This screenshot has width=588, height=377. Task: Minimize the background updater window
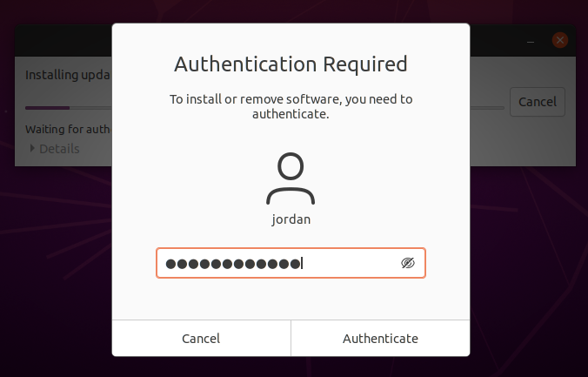pos(530,41)
